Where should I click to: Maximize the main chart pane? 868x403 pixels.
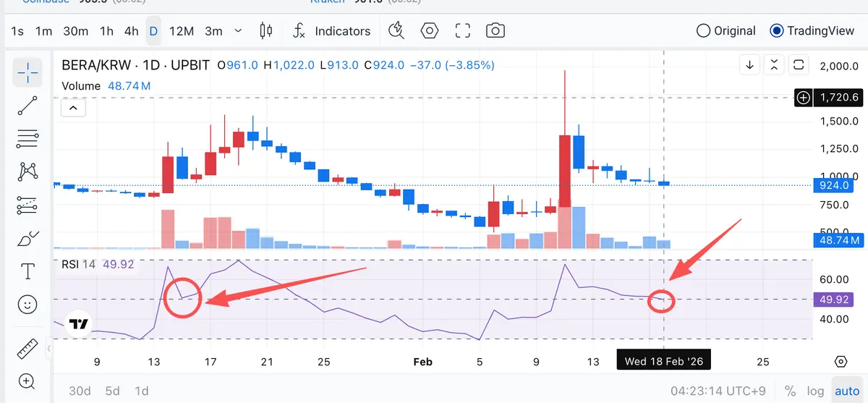(799, 64)
